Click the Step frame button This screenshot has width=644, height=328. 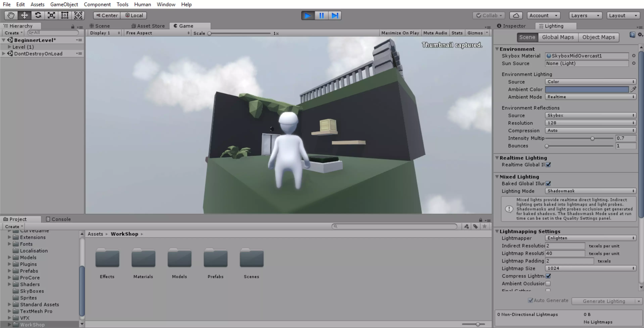pyautogui.click(x=335, y=15)
